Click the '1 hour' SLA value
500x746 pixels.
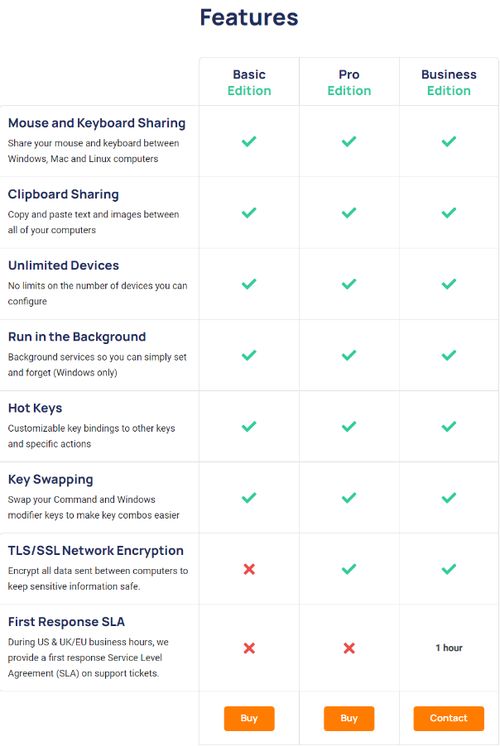[449, 648]
